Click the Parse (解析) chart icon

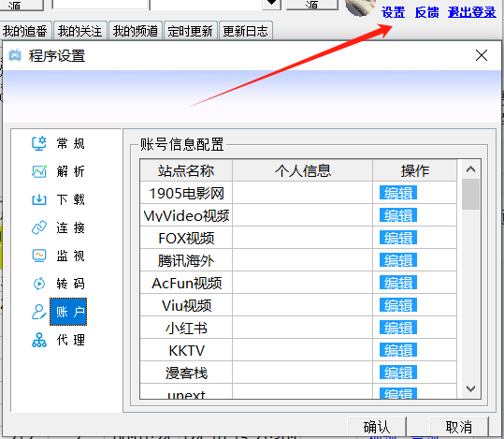pyautogui.click(x=39, y=171)
